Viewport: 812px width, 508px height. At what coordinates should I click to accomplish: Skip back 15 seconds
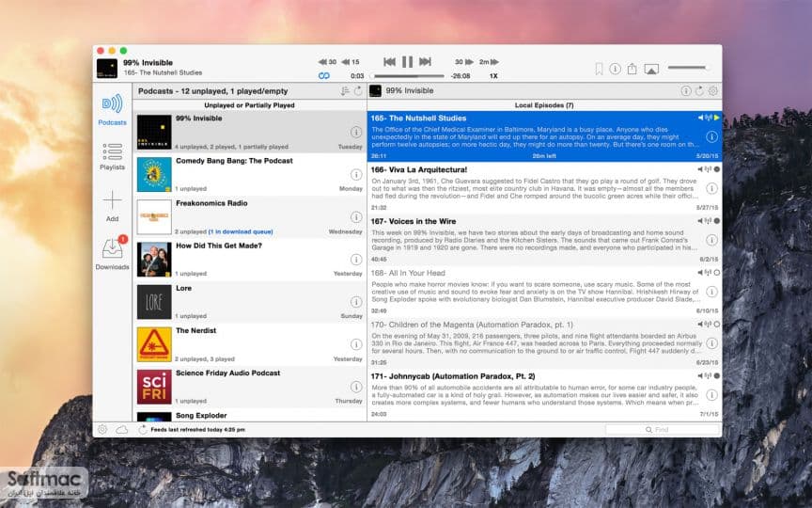(x=350, y=62)
